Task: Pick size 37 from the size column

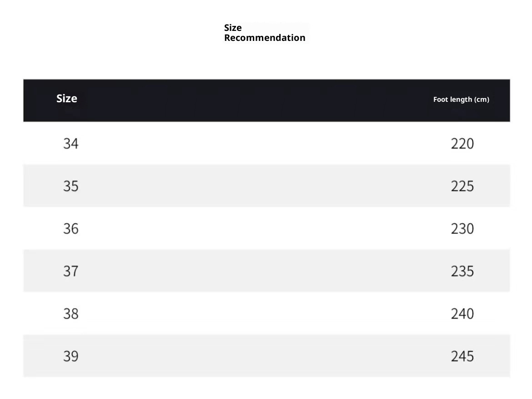Action: pyautogui.click(x=71, y=271)
